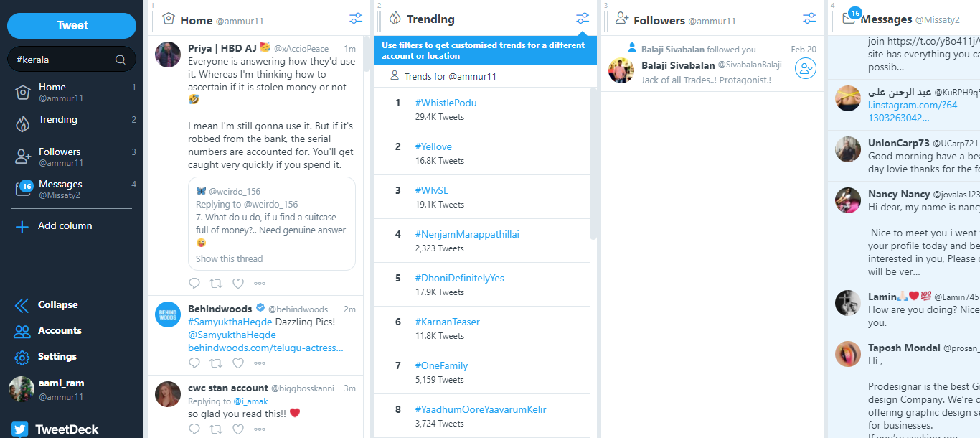Open Home column filter settings icon
This screenshot has width=980, height=438.
pos(356,19)
